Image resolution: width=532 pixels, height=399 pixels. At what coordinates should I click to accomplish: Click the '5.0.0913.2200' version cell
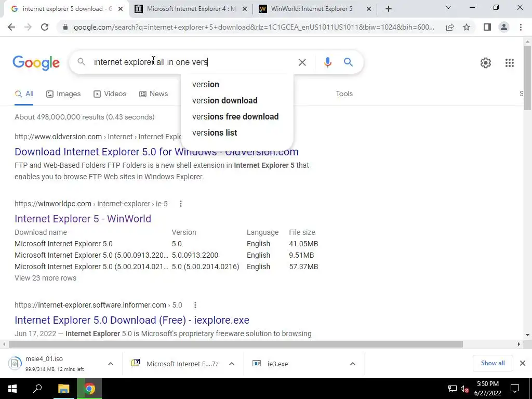point(195,255)
